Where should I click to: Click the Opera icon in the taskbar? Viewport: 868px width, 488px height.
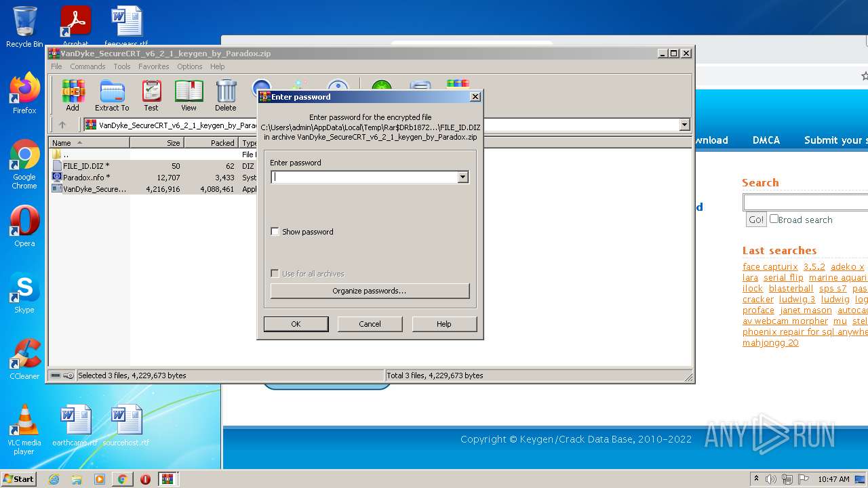(145, 479)
